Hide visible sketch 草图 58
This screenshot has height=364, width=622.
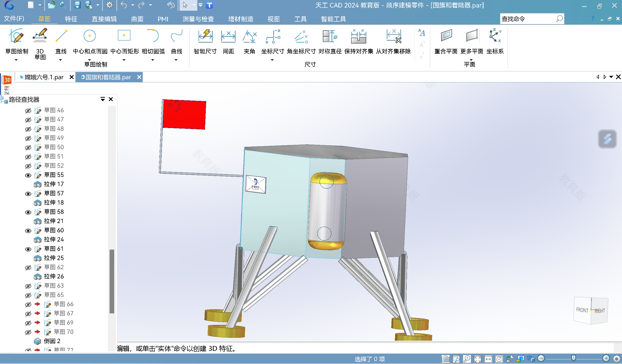coord(28,212)
